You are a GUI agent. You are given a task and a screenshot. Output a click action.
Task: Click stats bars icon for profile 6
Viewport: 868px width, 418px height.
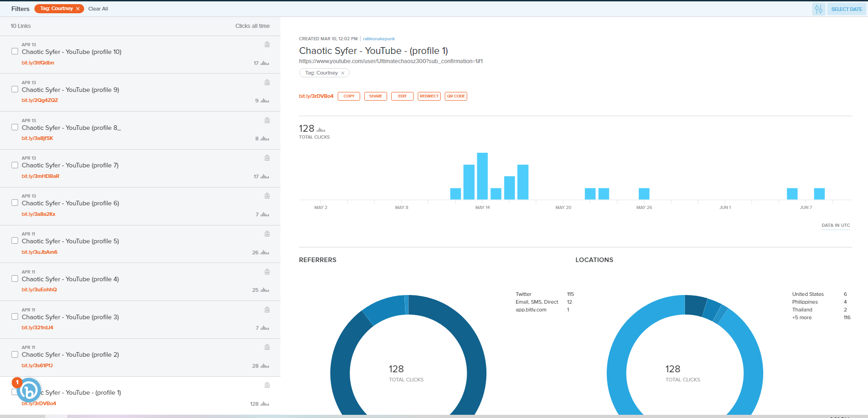click(265, 214)
